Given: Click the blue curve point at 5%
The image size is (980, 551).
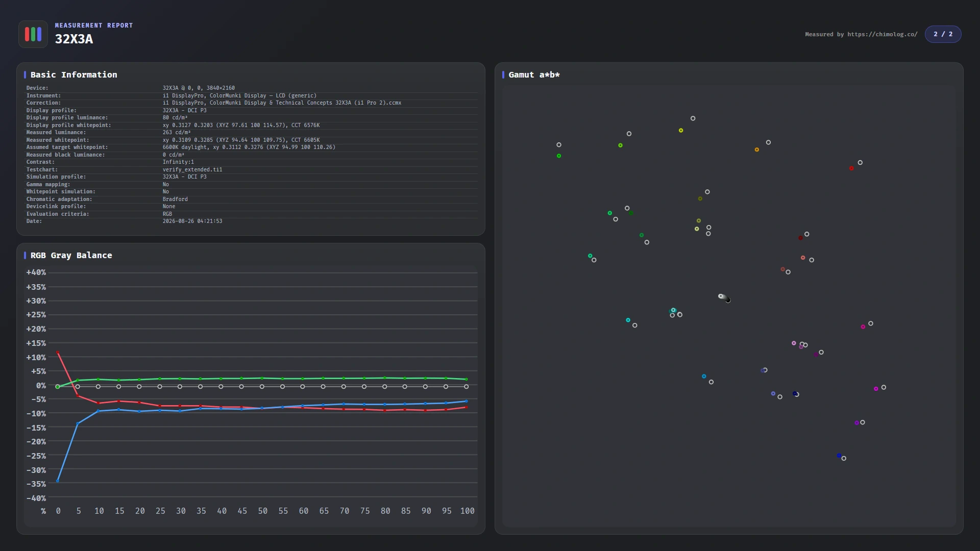Looking at the screenshot, I should pyautogui.click(x=78, y=423).
